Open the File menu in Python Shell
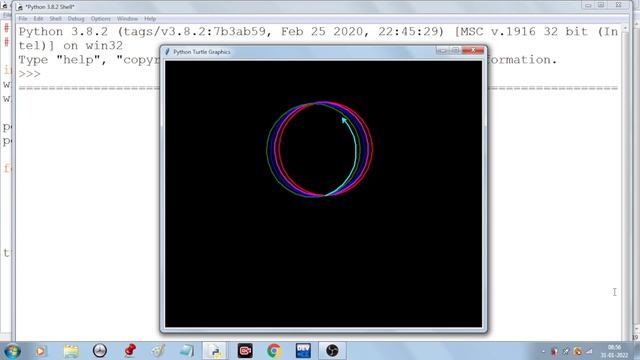 (23, 19)
